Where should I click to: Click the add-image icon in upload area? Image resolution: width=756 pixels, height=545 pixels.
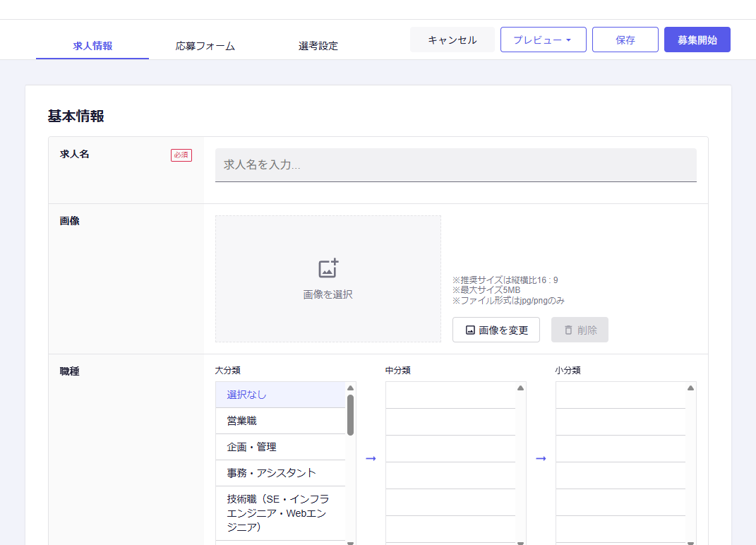328,268
